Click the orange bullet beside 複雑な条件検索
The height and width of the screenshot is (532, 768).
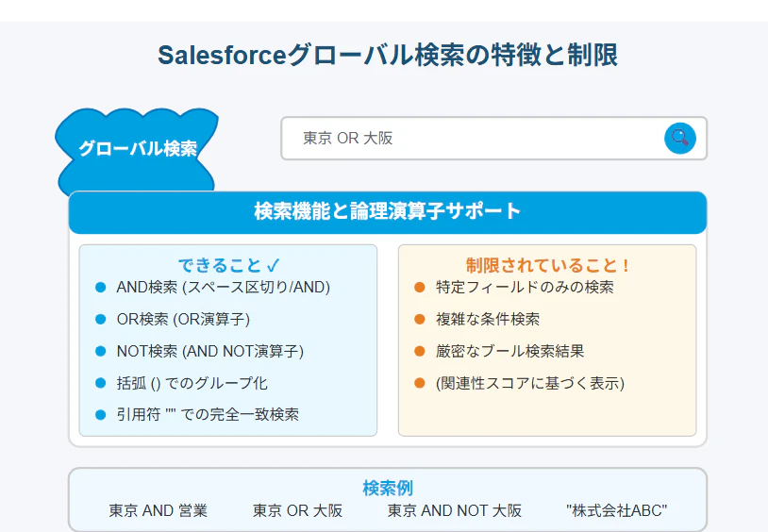[419, 320]
